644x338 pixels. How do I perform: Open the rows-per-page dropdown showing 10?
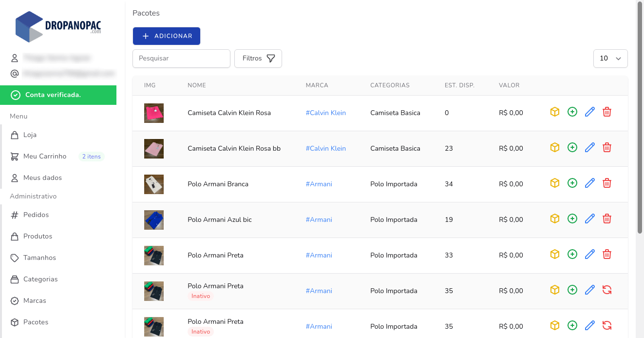click(610, 59)
